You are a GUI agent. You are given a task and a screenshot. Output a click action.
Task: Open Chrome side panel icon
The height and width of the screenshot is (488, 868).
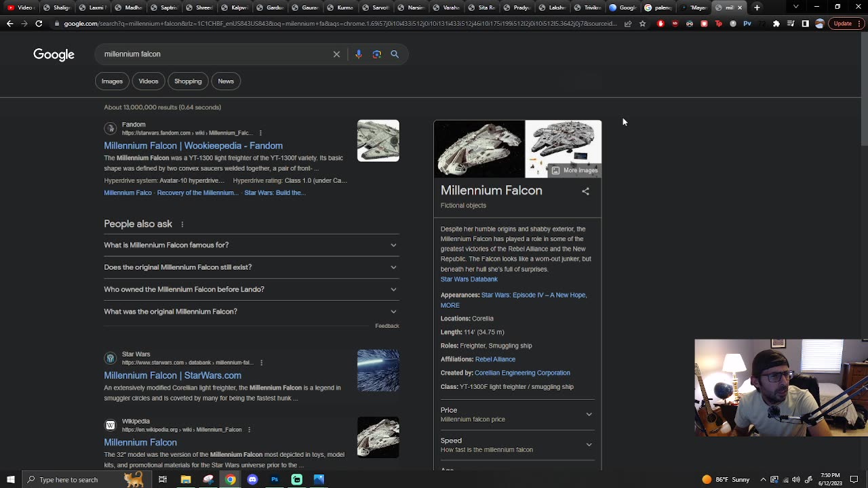tap(805, 24)
